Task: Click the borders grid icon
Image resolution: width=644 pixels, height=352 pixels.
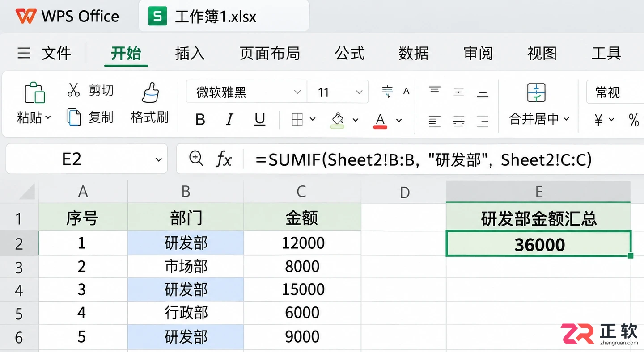Action: pos(297,119)
